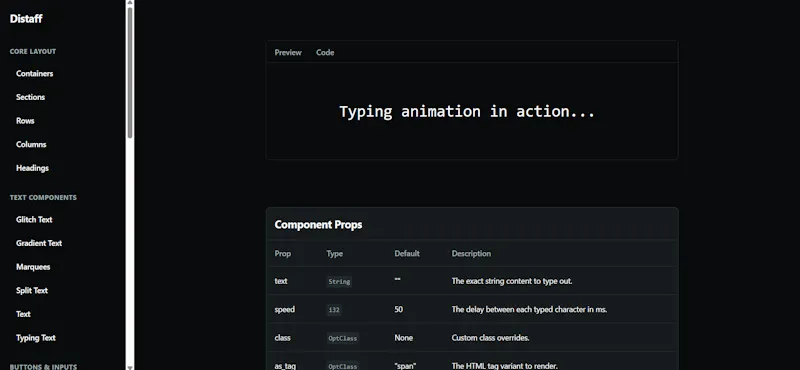Click the typing animation preview text
Viewport: 800px width, 370px height.
click(x=467, y=111)
